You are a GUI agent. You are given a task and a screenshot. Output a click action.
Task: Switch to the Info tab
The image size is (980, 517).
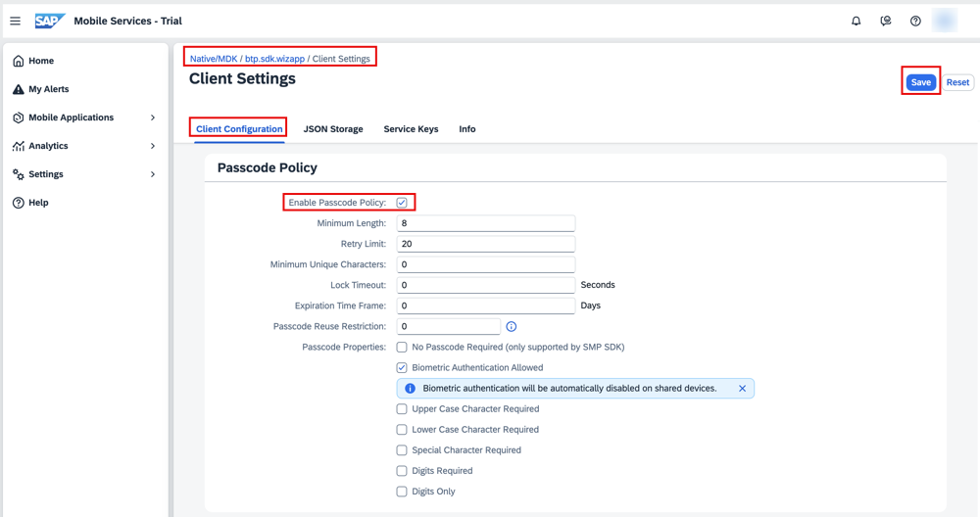point(467,129)
